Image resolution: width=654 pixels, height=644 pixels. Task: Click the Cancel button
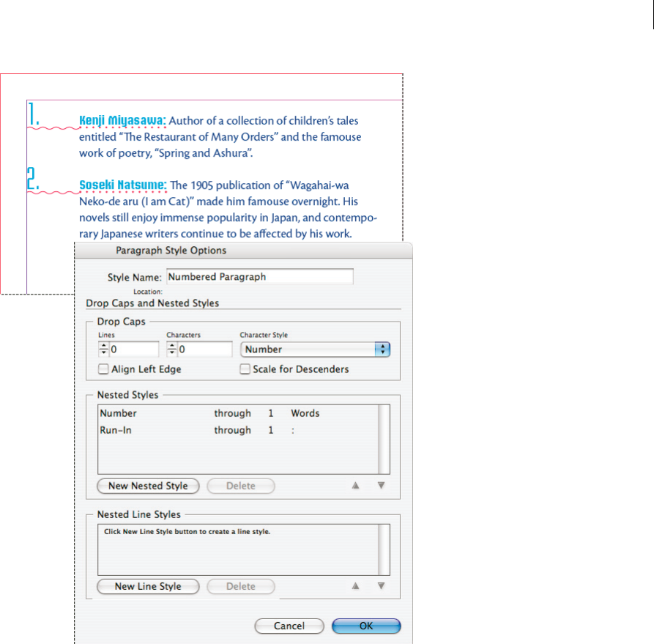289,626
